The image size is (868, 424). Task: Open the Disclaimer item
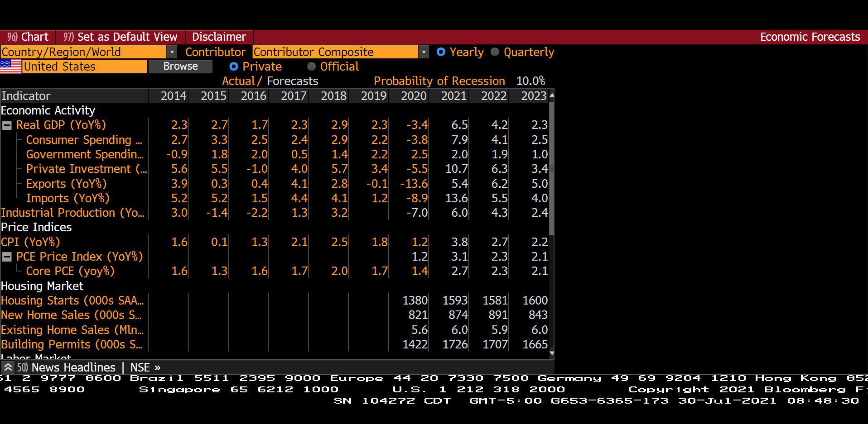coord(219,37)
